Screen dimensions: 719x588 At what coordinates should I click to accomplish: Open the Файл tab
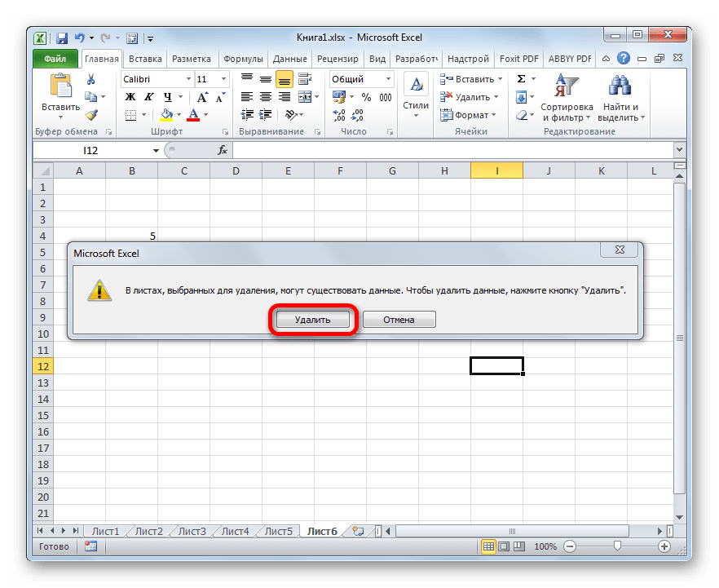[55, 59]
